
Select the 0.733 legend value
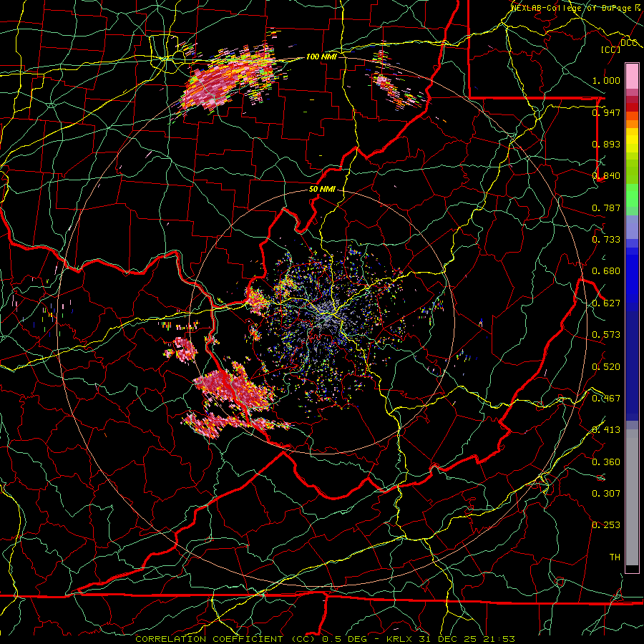click(x=606, y=239)
